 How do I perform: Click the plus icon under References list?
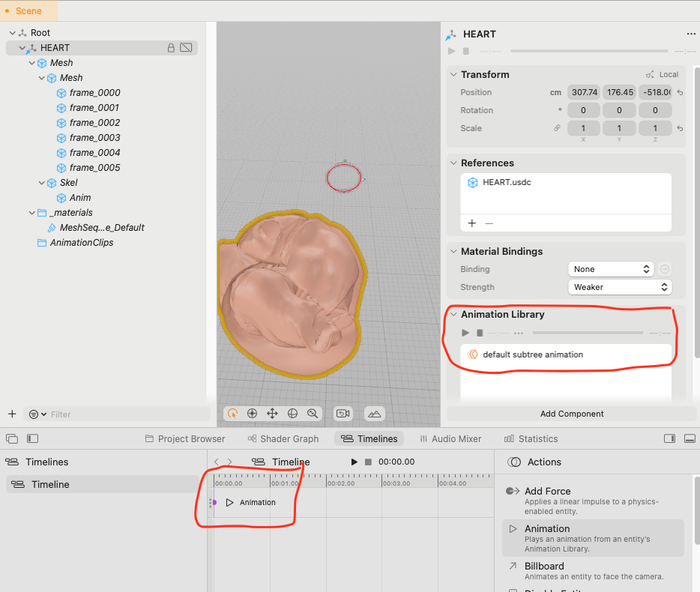[x=472, y=223]
